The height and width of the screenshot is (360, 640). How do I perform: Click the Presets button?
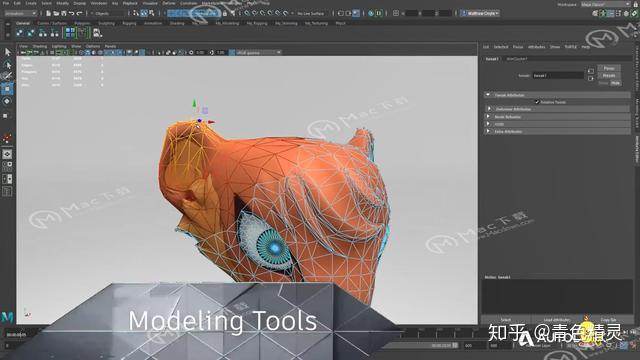609,76
